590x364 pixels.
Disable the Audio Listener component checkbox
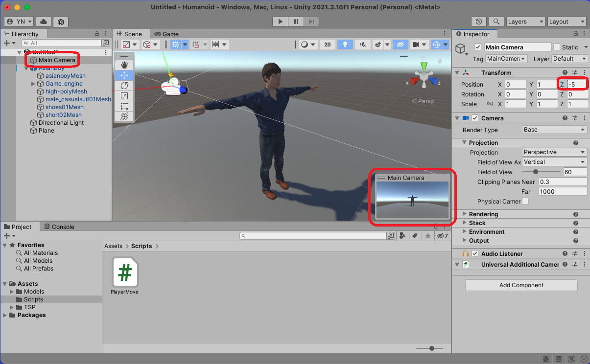(x=475, y=254)
